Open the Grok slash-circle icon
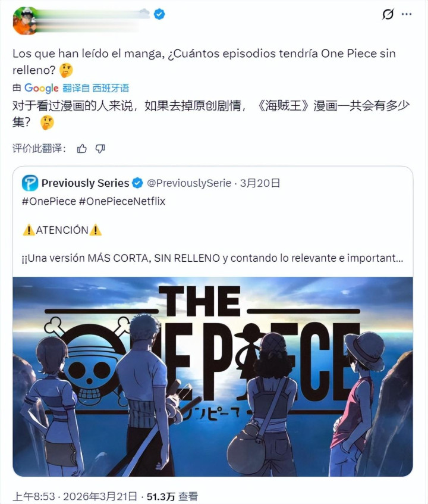This screenshot has width=428, height=504. tap(388, 14)
